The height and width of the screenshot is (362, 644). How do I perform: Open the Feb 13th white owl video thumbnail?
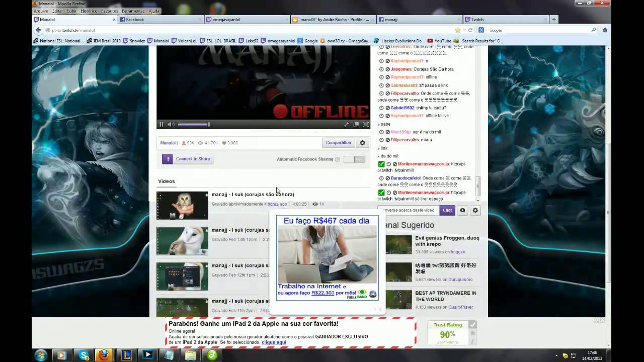click(182, 241)
